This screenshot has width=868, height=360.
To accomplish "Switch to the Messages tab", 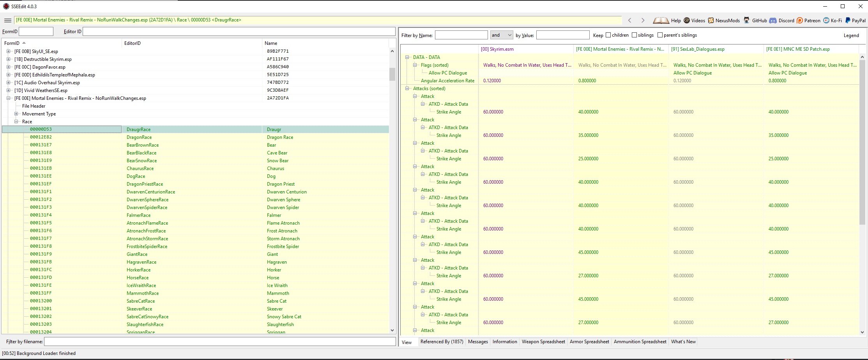I will pos(478,342).
